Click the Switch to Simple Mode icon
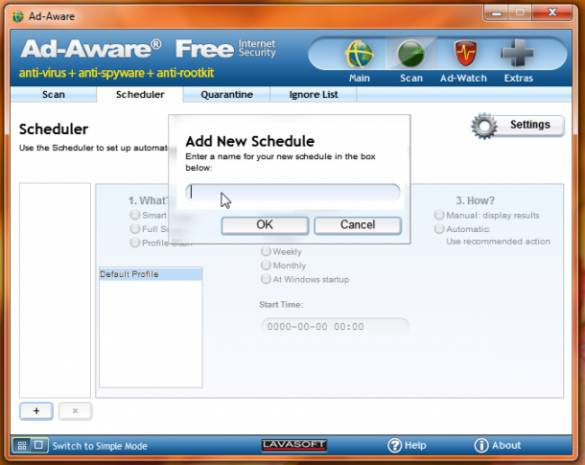 [x=30, y=445]
